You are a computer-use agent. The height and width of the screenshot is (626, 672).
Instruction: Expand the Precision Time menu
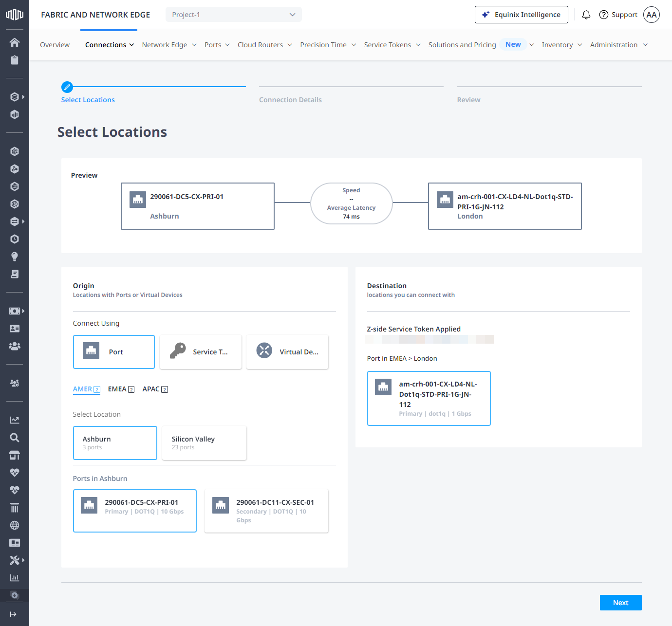[x=328, y=45]
